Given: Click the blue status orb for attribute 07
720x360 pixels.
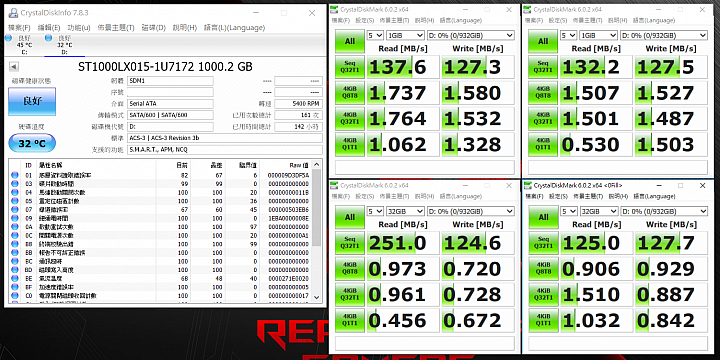Looking at the screenshot, I should point(15,209).
